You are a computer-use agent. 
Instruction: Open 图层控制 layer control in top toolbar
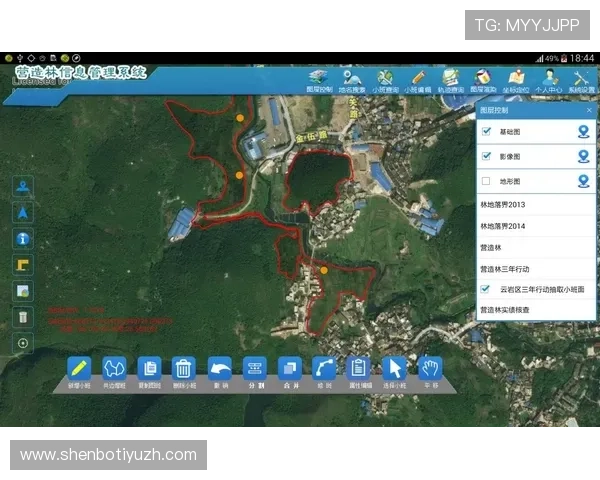point(319,80)
